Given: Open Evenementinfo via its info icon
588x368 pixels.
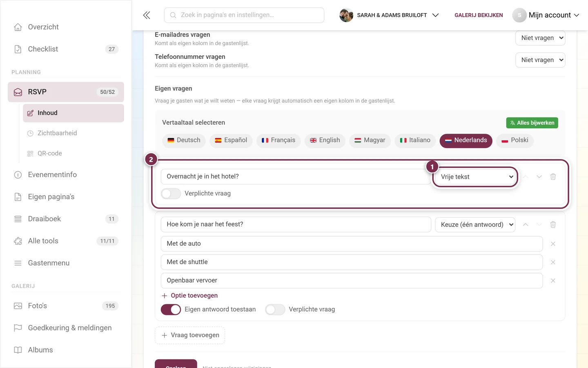Looking at the screenshot, I should (18, 175).
